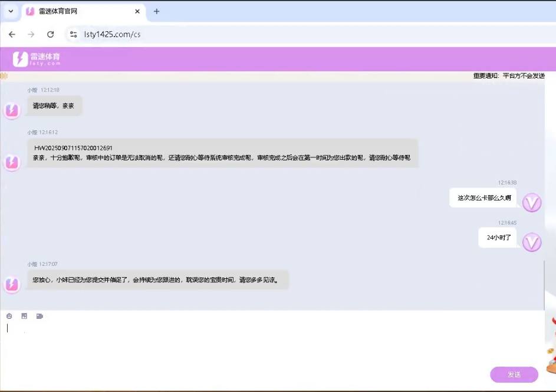Click the forward navigation arrow
Image resolution: width=556 pixels, height=392 pixels.
[31, 34]
